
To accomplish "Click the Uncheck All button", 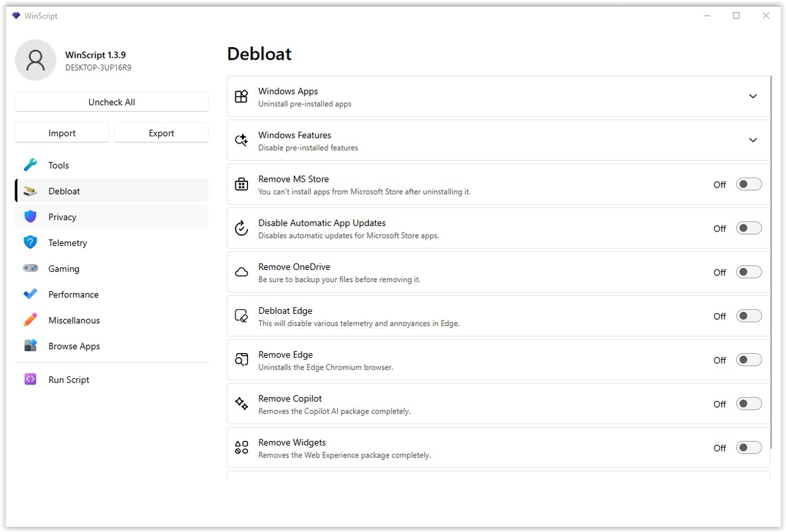I will point(112,102).
